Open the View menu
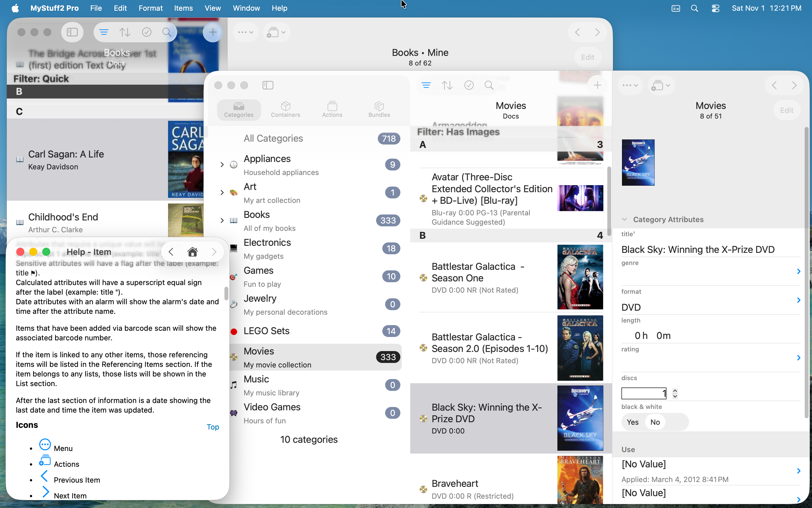812x508 pixels. coord(213,8)
